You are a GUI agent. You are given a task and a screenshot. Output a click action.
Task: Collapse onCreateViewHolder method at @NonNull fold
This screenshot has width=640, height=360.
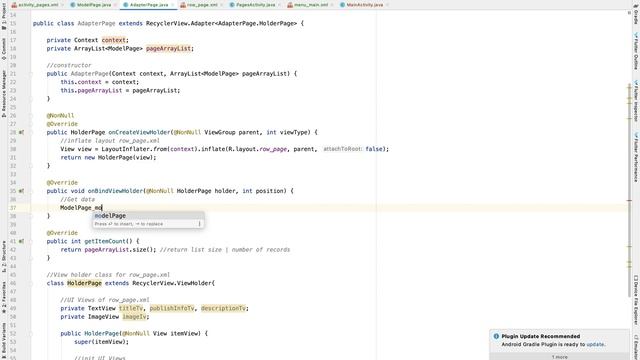click(31, 116)
